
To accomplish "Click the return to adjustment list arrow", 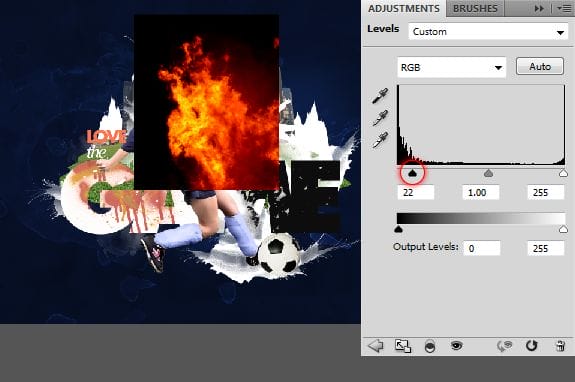I will click(x=376, y=345).
